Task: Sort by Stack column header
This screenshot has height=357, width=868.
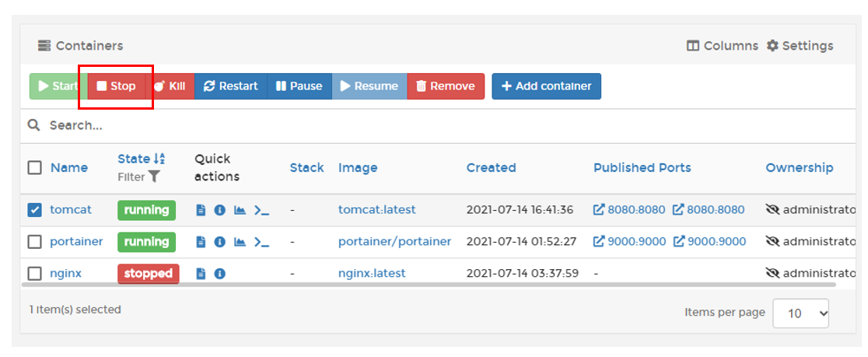Action: pos(306,168)
